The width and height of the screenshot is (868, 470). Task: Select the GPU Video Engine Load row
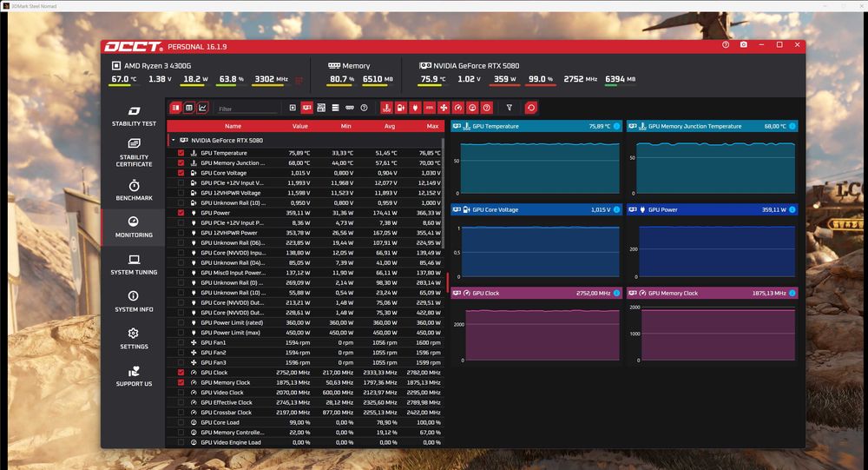coord(306,442)
